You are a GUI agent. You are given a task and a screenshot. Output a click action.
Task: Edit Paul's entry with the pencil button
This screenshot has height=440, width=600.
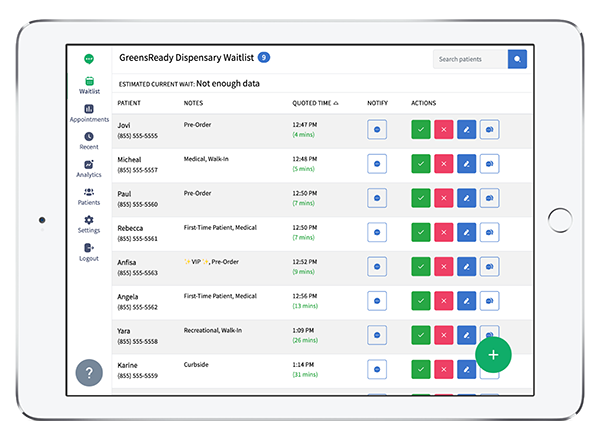click(466, 198)
